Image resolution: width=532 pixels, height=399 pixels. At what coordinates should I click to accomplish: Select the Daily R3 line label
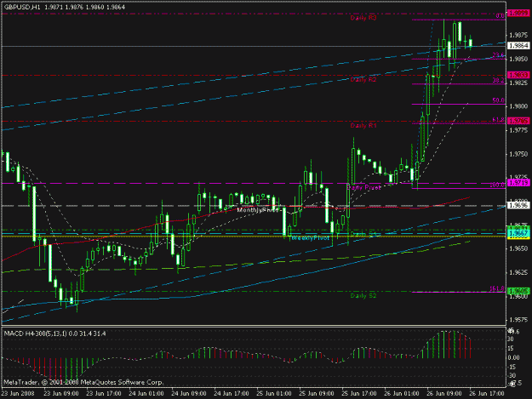pyautogui.click(x=363, y=18)
